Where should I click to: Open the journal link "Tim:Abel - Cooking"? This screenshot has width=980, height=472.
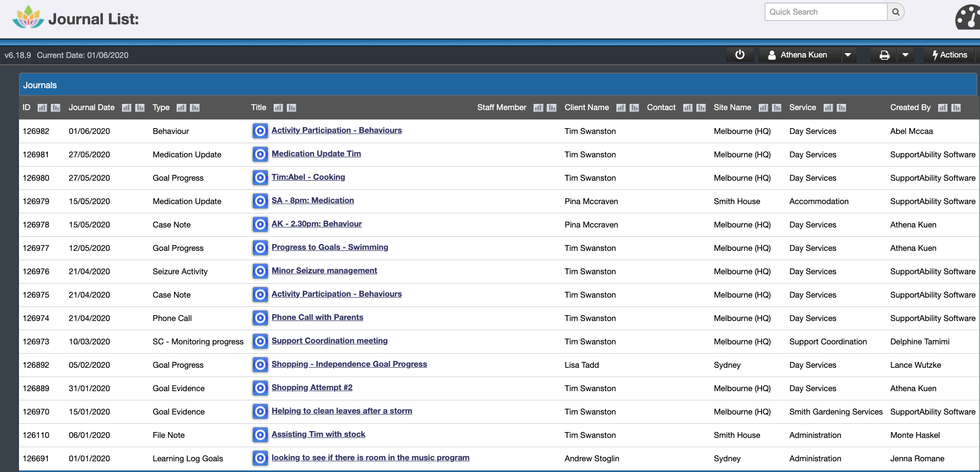(x=308, y=177)
